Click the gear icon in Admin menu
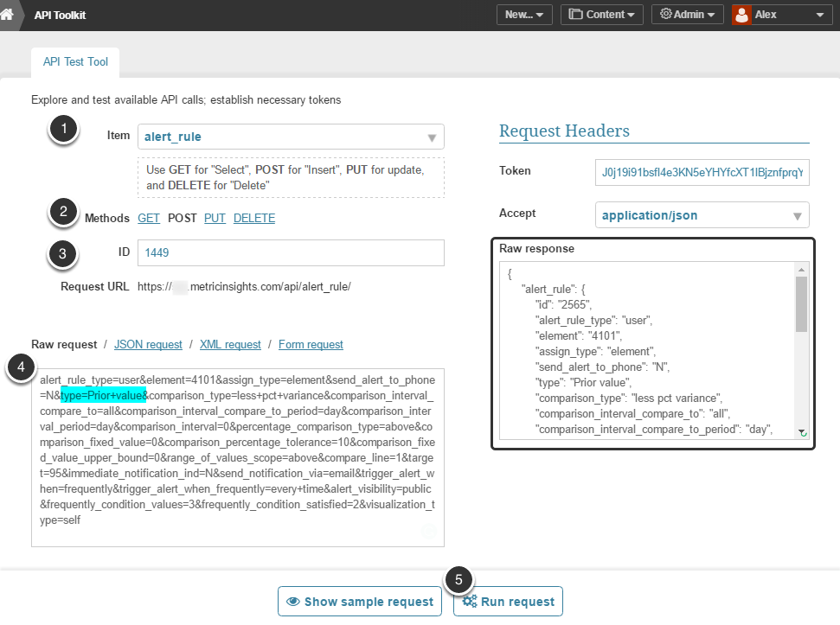The width and height of the screenshot is (840, 625). pos(665,15)
